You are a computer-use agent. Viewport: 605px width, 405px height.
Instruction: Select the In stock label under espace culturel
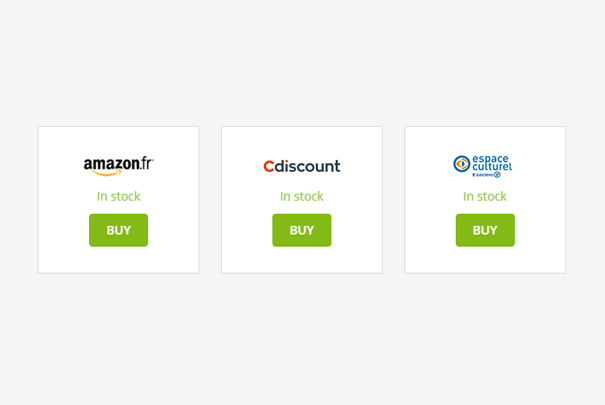coord(485,196)
